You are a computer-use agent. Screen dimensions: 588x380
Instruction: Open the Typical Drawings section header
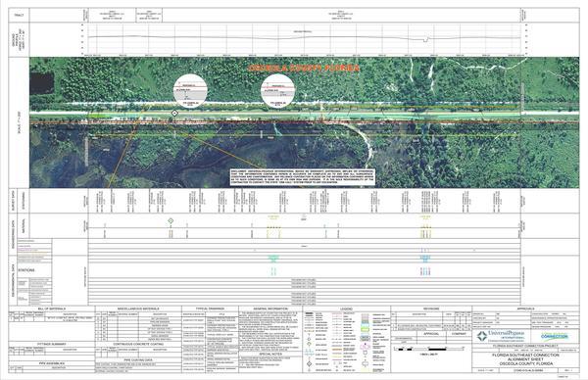tap(211, 309)
